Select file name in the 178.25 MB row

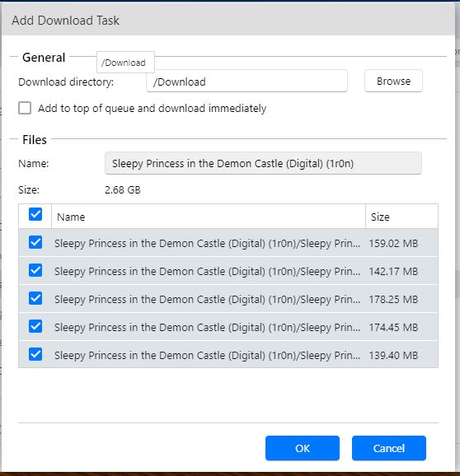[x=208, y=299]
